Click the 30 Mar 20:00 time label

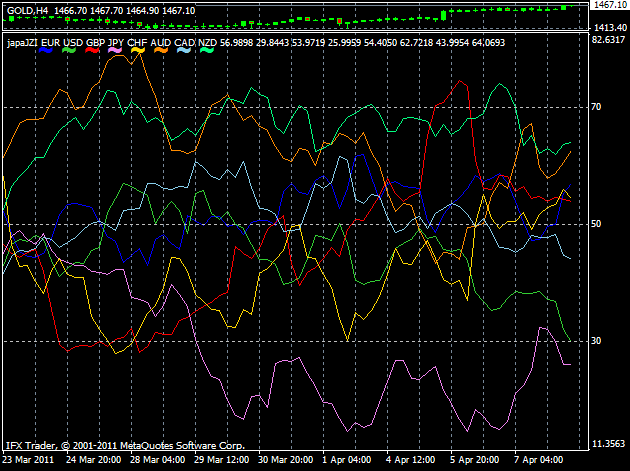pos(285,459)
